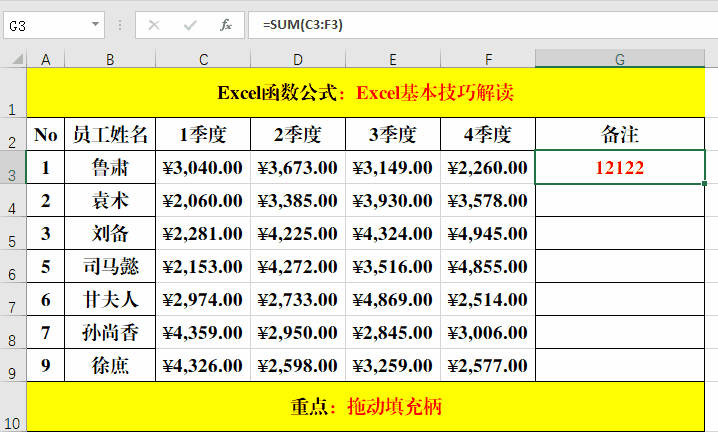Image resolution: width=718 pixels, height=432 pixels.
Task: Click the '3季度' header cell
Action: point(393,134)
